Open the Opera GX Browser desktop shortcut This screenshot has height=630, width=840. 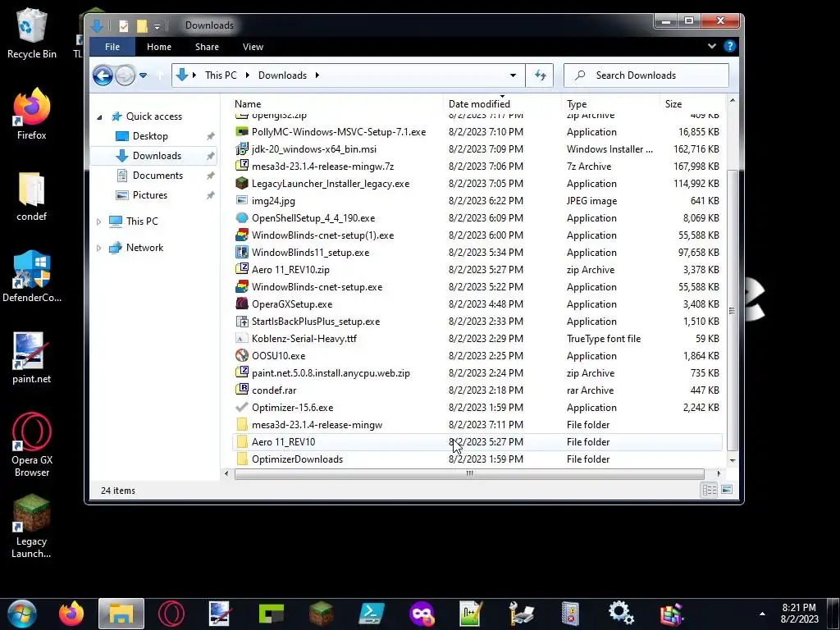[x=32, y=445]
